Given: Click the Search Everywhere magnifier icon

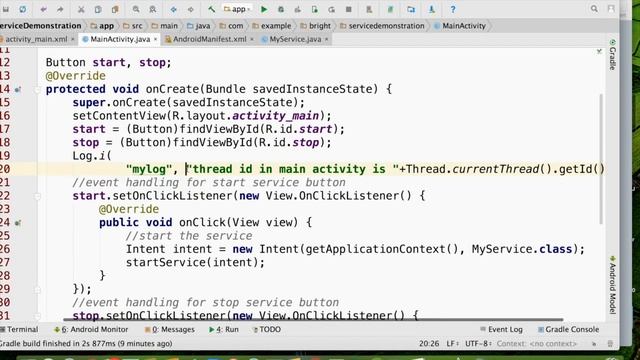Looking at the screenshot, I should (x=594, y=9).
